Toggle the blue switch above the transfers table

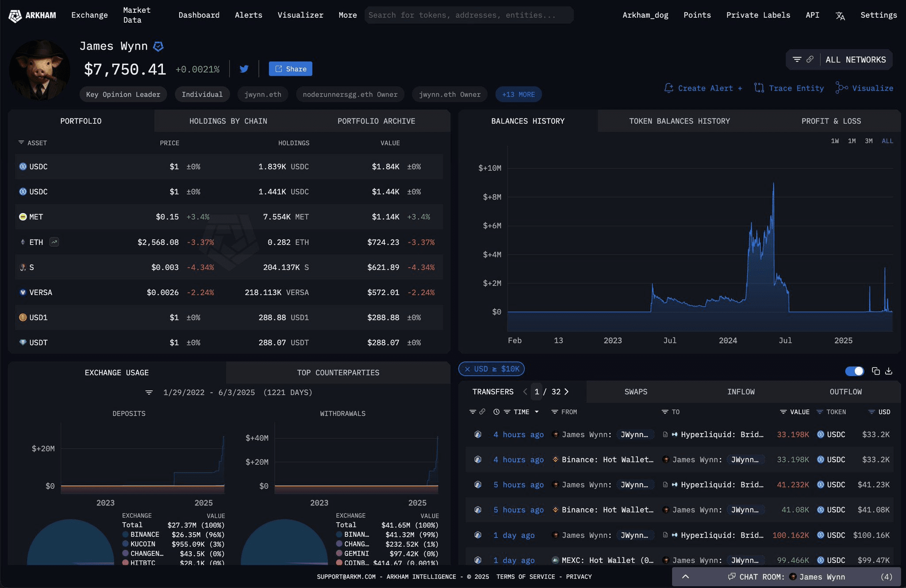tap(854, 371)
